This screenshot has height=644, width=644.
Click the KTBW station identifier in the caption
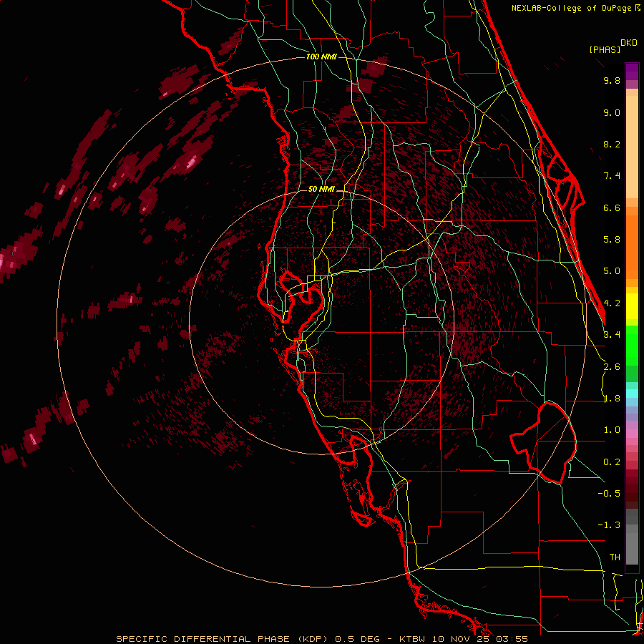pos(411,639)
